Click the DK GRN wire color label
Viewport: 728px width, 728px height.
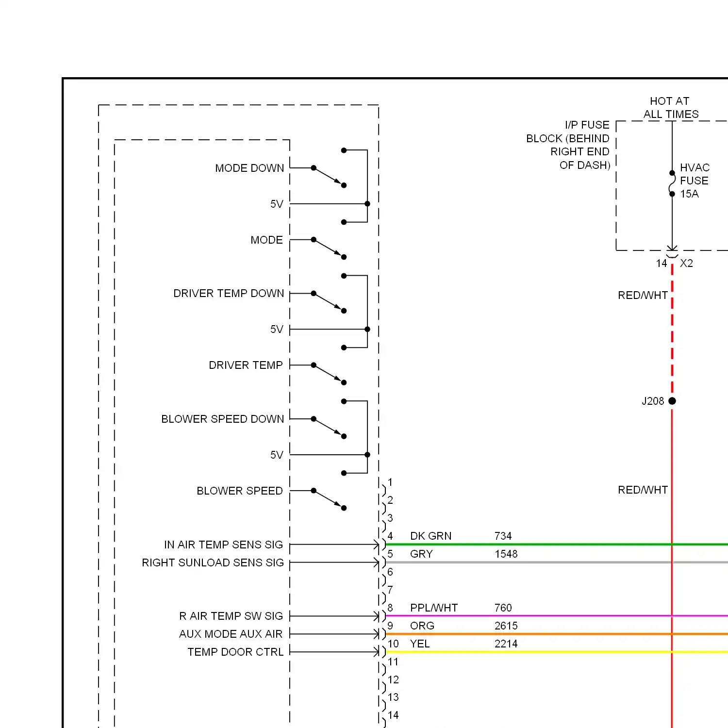[x=430, y=536]
